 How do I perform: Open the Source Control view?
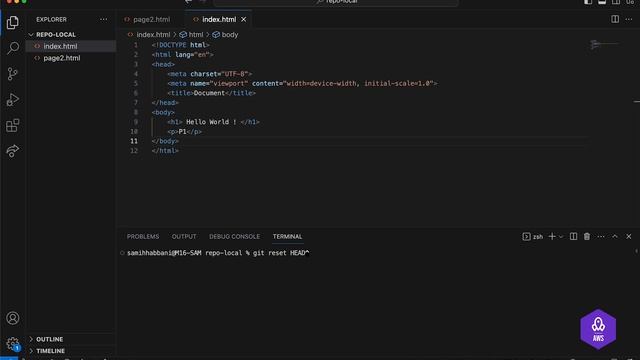tap(13, 74)
